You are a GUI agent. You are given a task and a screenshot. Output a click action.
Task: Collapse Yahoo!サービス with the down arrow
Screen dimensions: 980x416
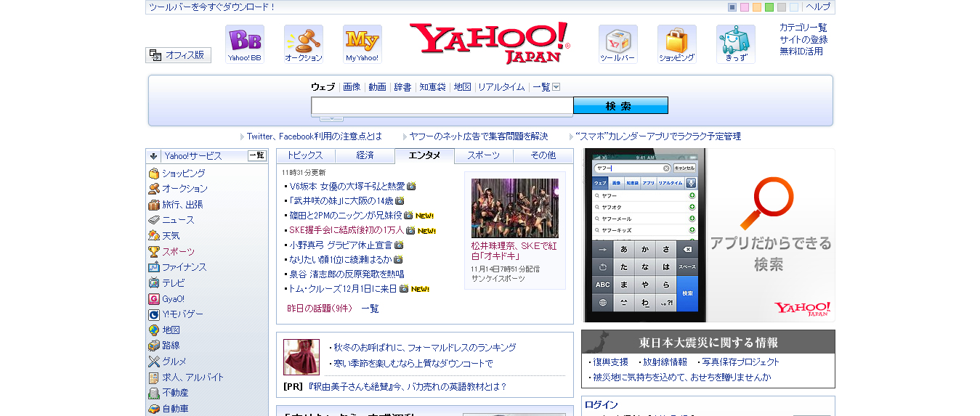pos(153,156)
